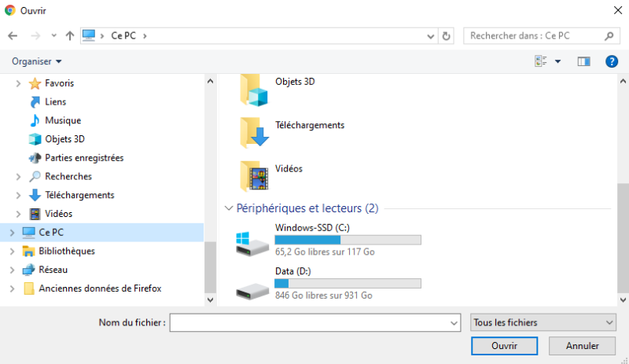Click navigation pane scroll up arrow
The image size is (629, 364).
tap(210, 81)
